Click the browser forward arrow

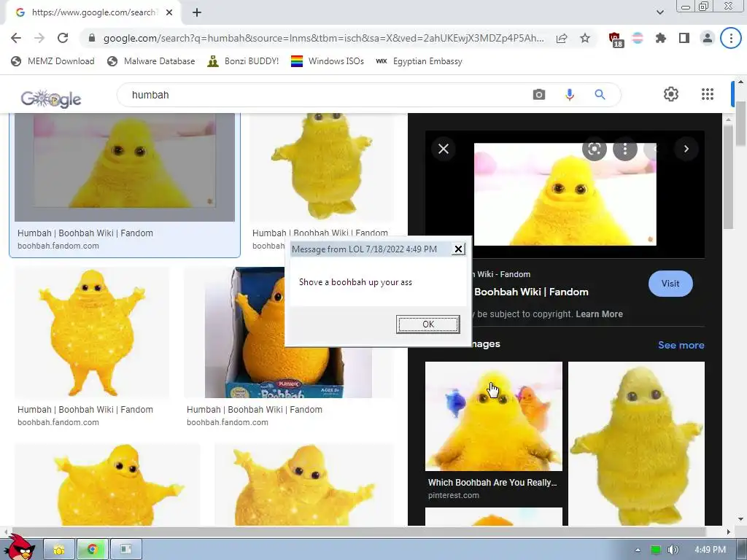click(x=39, y=38)
